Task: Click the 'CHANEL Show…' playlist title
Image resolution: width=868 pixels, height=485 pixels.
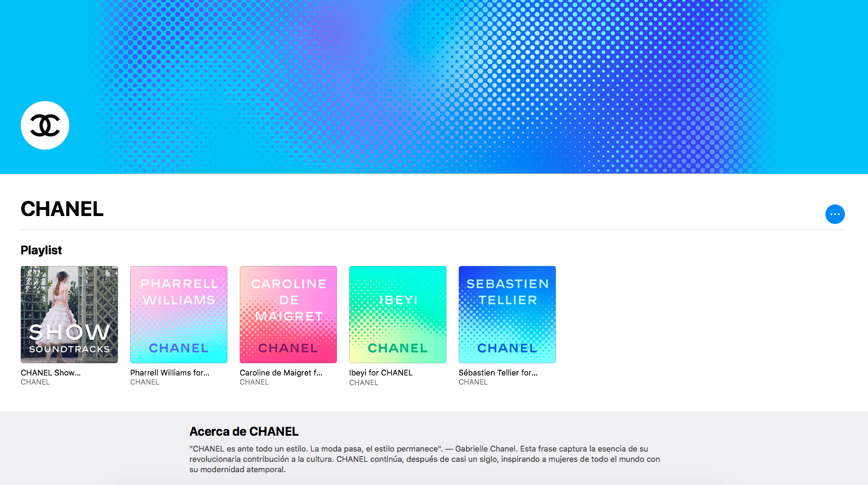Action: [x=50, y=372]
